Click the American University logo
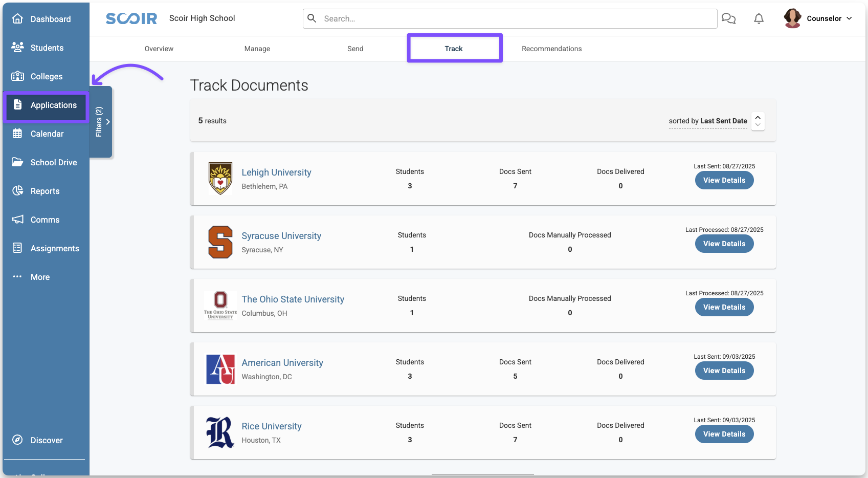The height and width of the screenshot is (478, 868). click(x=220, y=369)
